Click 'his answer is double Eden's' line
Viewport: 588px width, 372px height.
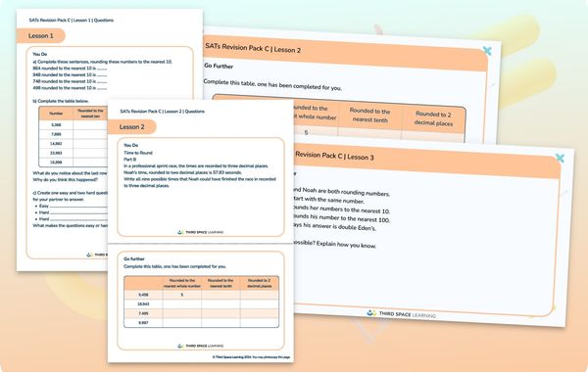335,226
